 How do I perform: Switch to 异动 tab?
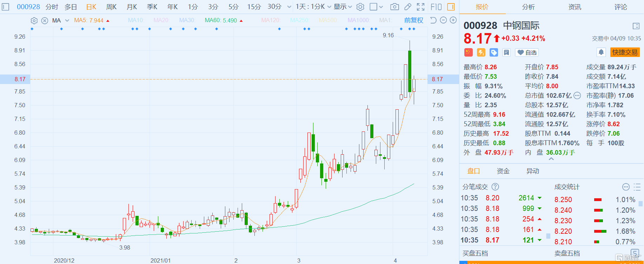click(x=532, y=171)
